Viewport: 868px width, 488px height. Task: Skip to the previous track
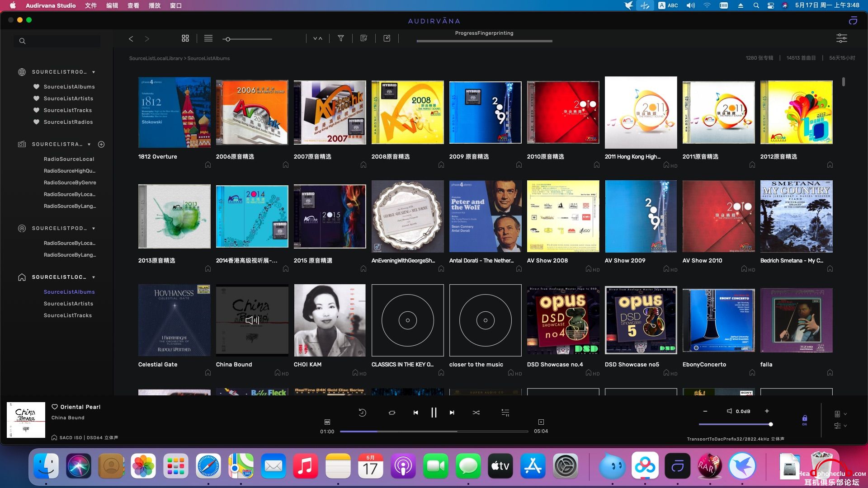(x=415, y=413)
